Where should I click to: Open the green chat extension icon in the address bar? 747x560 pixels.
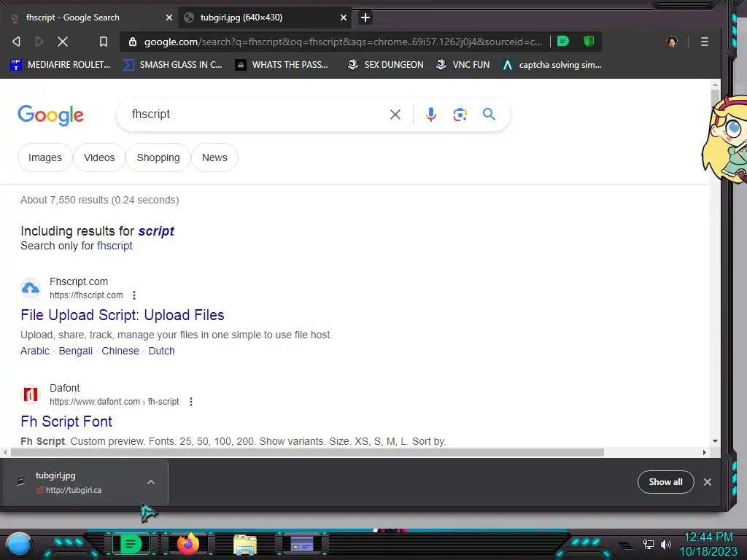pyautogui.click(x=563, y=42)
